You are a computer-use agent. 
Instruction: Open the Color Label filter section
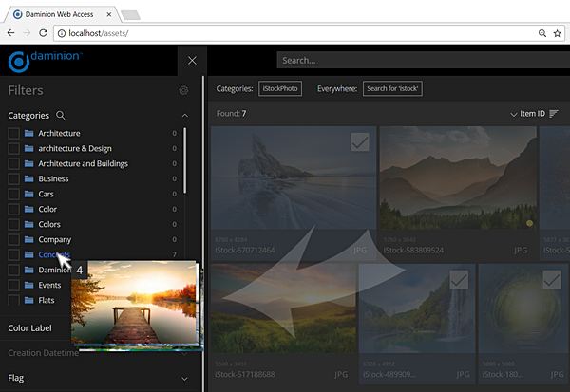point(29,328)
